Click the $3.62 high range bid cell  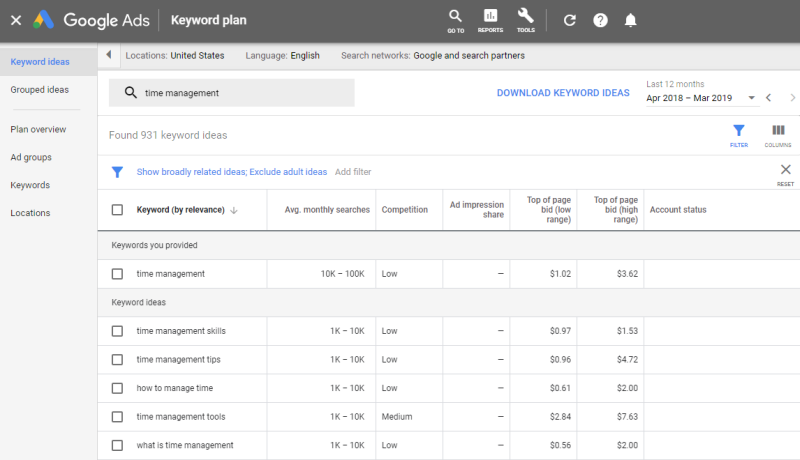(x=627, y=274)
